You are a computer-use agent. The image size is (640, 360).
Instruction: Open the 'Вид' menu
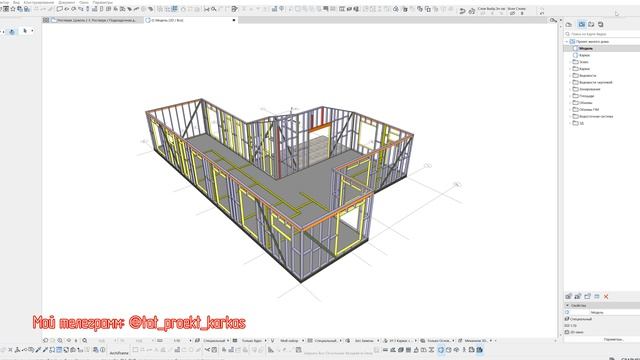(x=16, y=2)
